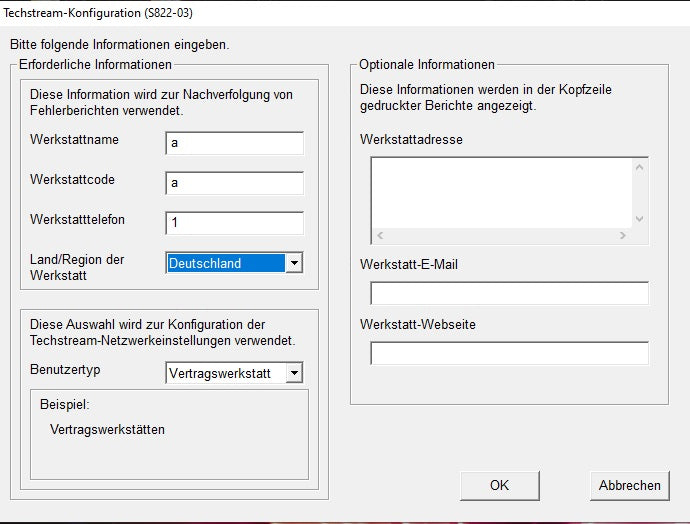Select the Deutschland combo box value
The width and height of the screenshot is (690, 524).
click(226, 263)
